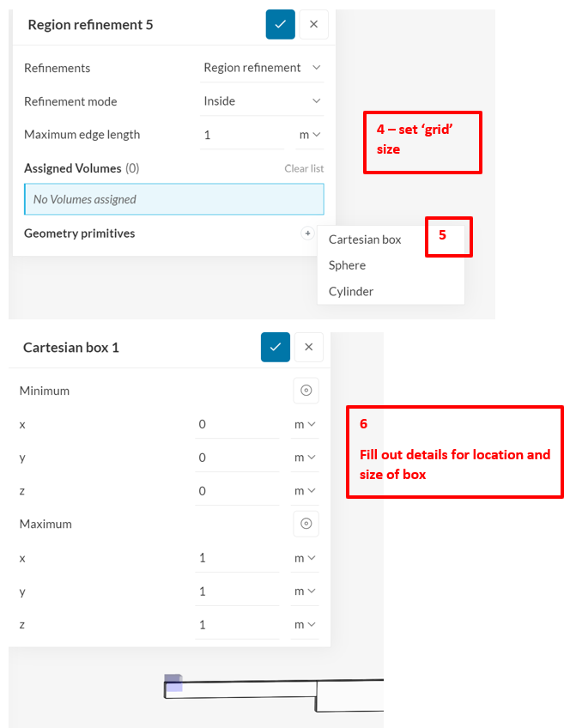This screenshot has height=728, width=570.
Task: Pick Maximum point using target icon
Action: point(306,524)
